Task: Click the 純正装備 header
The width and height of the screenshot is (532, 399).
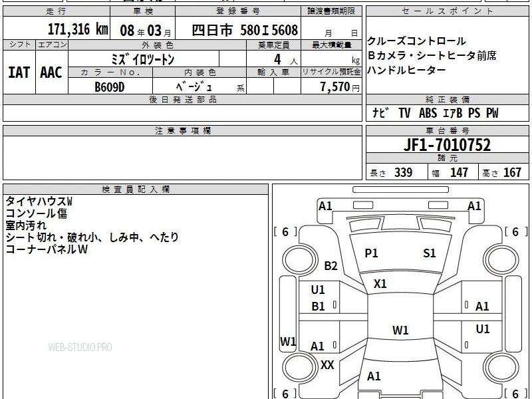Action: [x=447, y=99]
